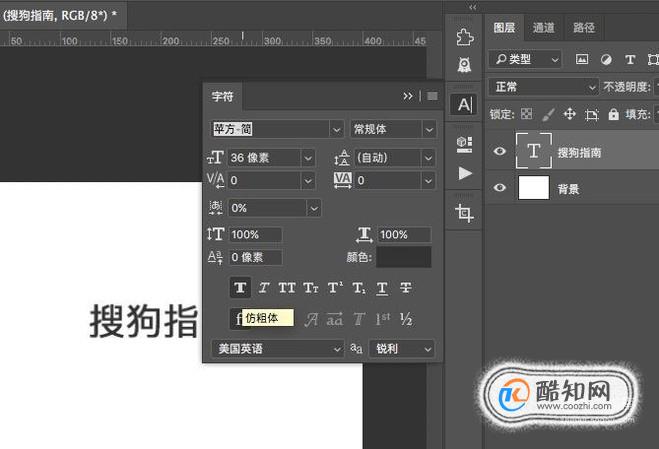Open the leading (自动) dropdown arrow
Screen dimensions: 659x449
point(428,158)
